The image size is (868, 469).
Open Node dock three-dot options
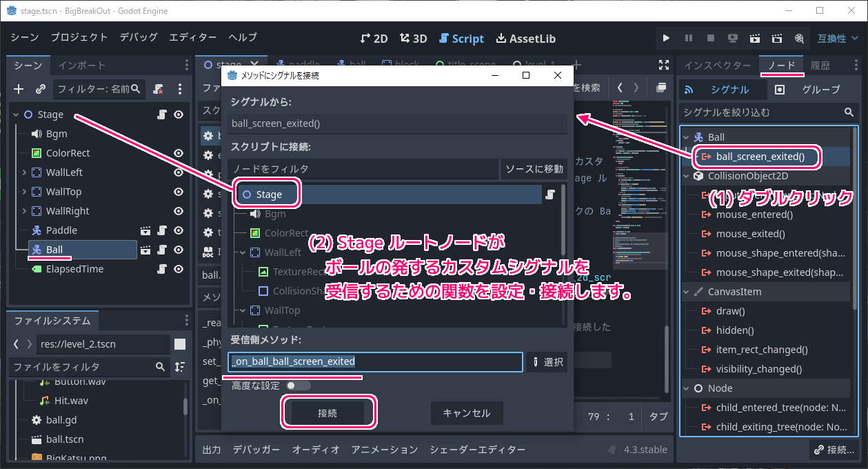(856, 65)
